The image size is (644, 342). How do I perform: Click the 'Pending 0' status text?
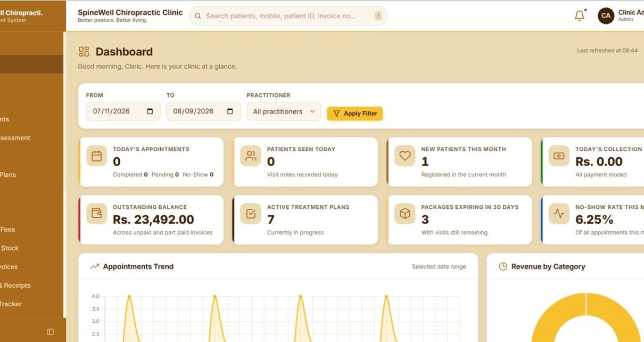pyautogui.click(x=165, y=175)
